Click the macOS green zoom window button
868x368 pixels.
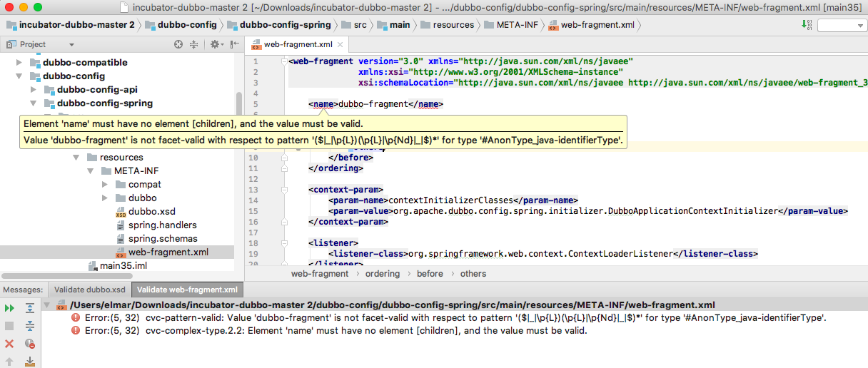pyautogui.click(x=36, y=7)
